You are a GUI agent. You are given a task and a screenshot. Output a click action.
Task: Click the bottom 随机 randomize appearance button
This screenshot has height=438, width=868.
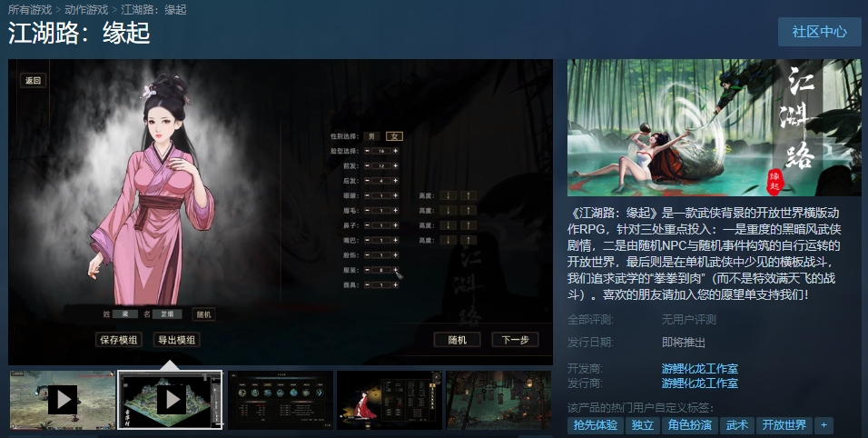[x=458, y=340]
